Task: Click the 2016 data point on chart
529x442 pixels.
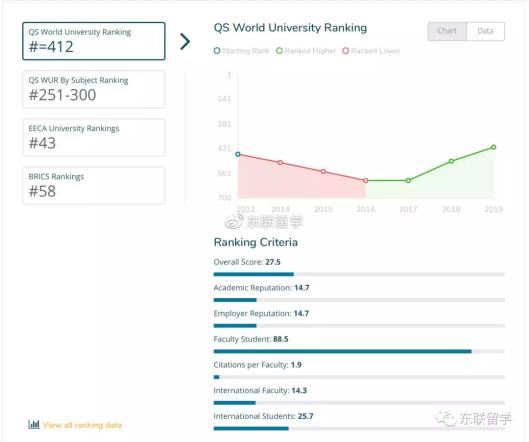Action: tap(366, 181)
